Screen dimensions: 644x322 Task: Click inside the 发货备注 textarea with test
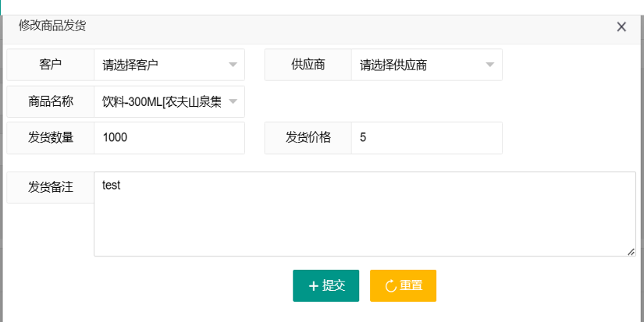click(x=365, y=214)
